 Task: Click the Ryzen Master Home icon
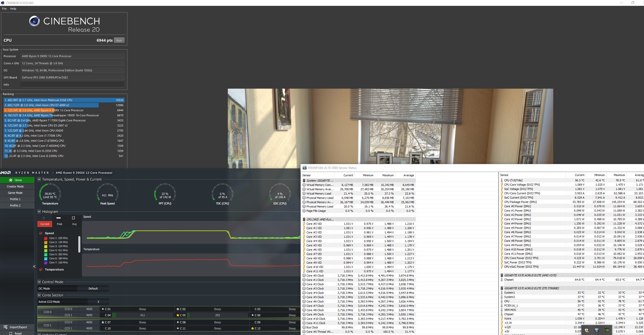click(x=11, y=180)
